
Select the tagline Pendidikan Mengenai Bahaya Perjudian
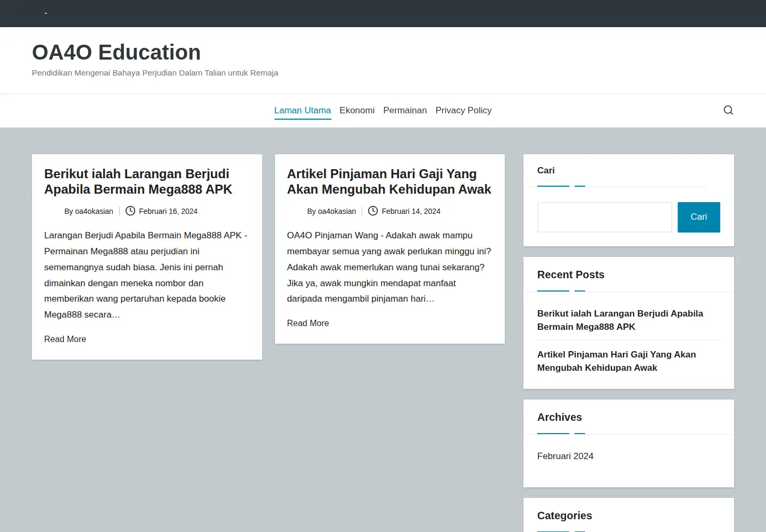[155, 73]
